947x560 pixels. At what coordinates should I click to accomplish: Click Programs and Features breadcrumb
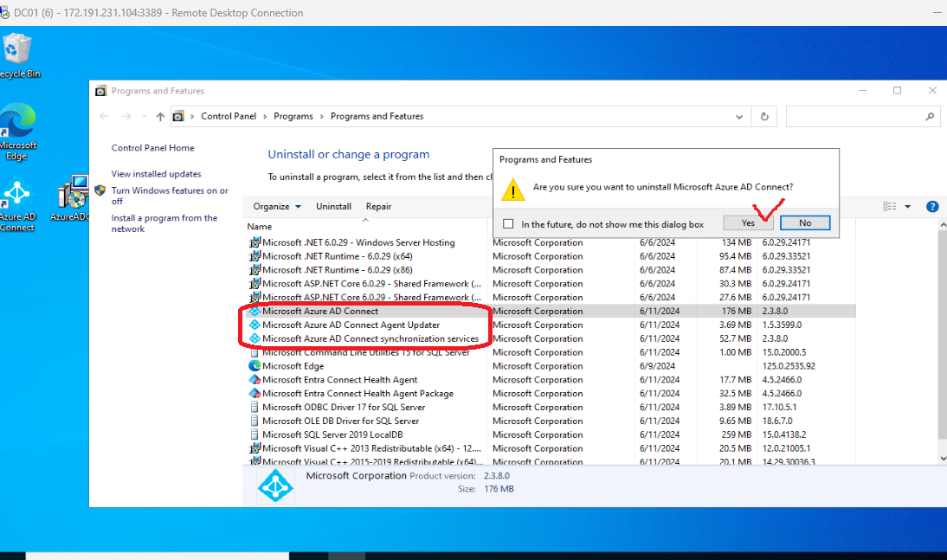pyautogui.click(x=377, y=117)
